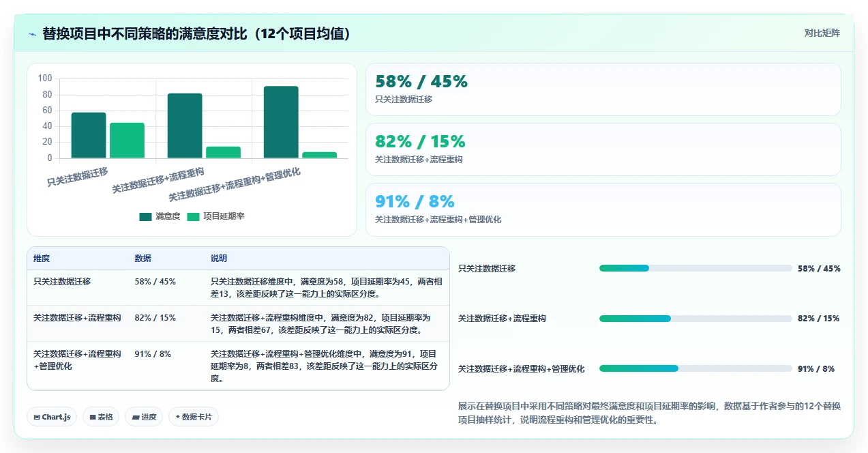The image size is (868, 453).
Task: Click the tallest 满意度 bar valued 91
Action: [x=281, y=122]
